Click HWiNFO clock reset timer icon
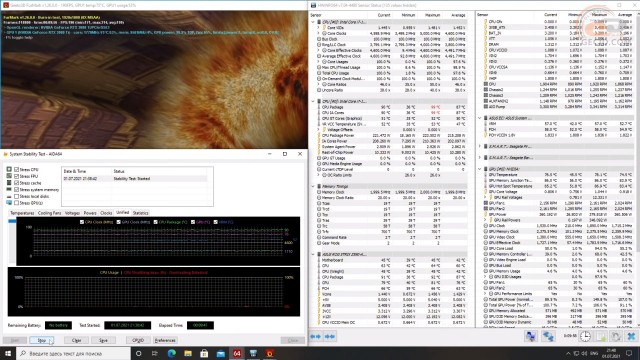Image resolution: width=640 pixels, height=360 pixels. (585, 336)
